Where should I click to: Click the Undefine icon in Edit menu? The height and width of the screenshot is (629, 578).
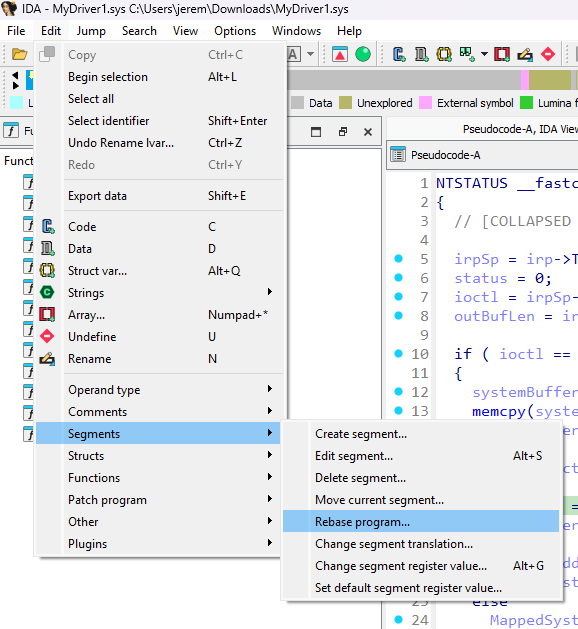click(x=47, y=336)
